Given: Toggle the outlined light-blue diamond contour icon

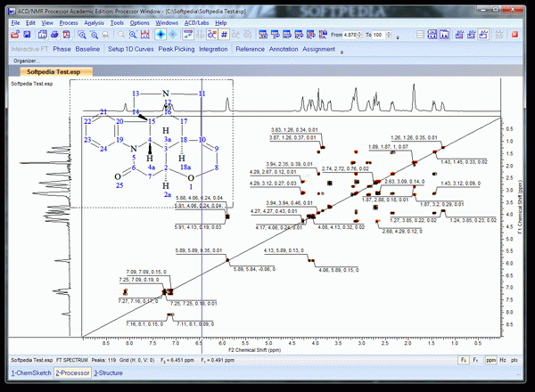Looking at the screenshot, I should pos(173,35).
